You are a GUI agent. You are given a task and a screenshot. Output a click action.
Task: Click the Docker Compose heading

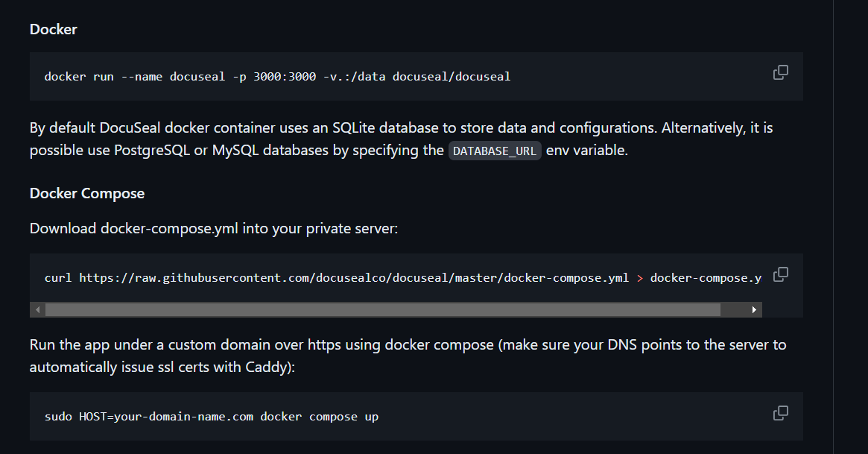(87, 193)
